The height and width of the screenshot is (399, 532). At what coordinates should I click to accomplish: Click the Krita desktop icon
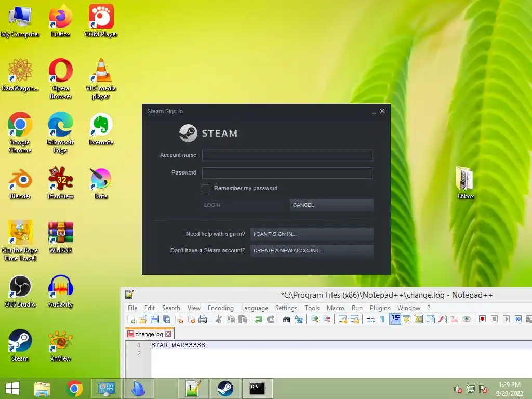[x=101, y=183]
